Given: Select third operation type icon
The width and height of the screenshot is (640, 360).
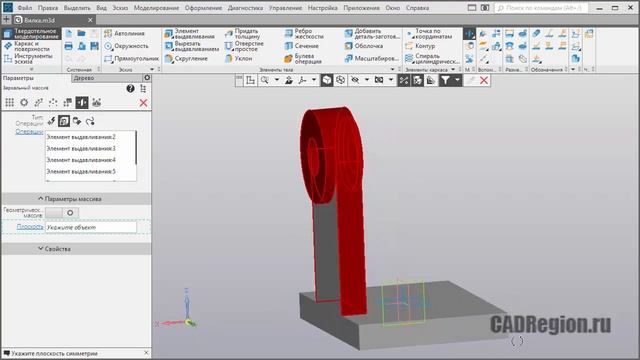Looking at the screenshot, I should 77,121.
